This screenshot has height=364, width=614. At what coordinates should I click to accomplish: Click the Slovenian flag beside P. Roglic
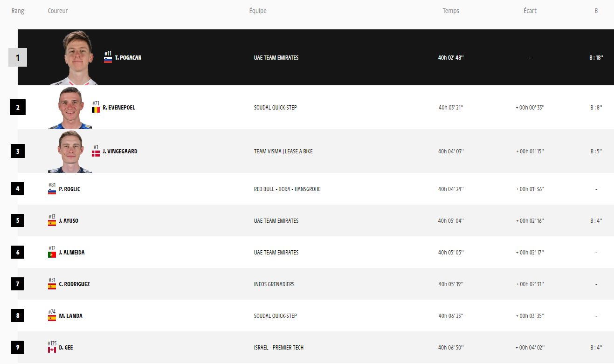click(52, 191)
